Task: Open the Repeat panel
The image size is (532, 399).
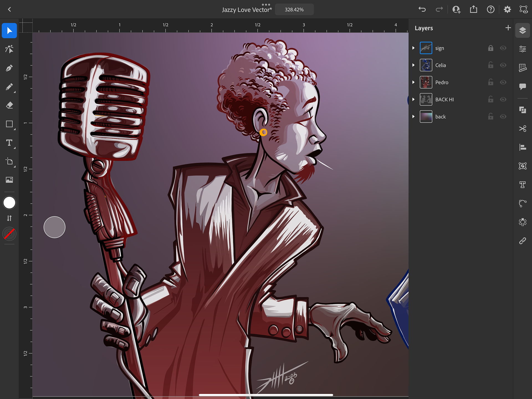Action: pyautogui.click(x=523, y=222)
